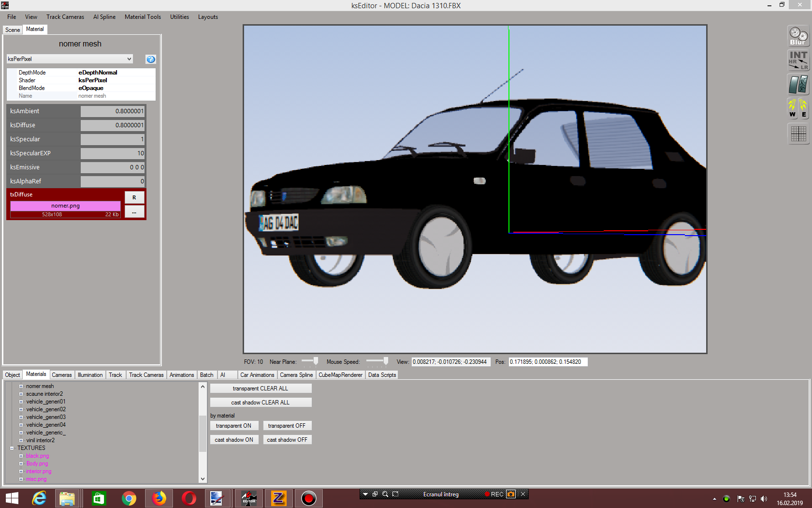Click the ksEditor taskbar icon

click(249, 498)
